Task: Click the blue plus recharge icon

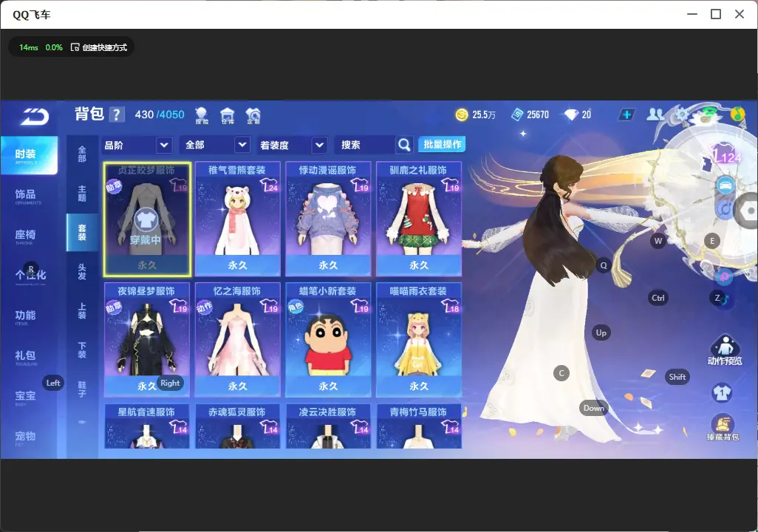Action: pos(626,115)
